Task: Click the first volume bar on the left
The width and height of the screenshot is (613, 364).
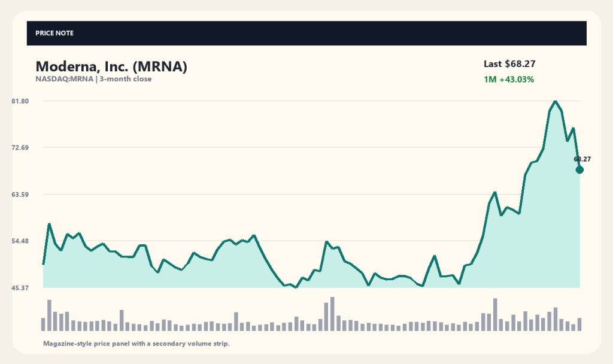Action: point(43,324)
